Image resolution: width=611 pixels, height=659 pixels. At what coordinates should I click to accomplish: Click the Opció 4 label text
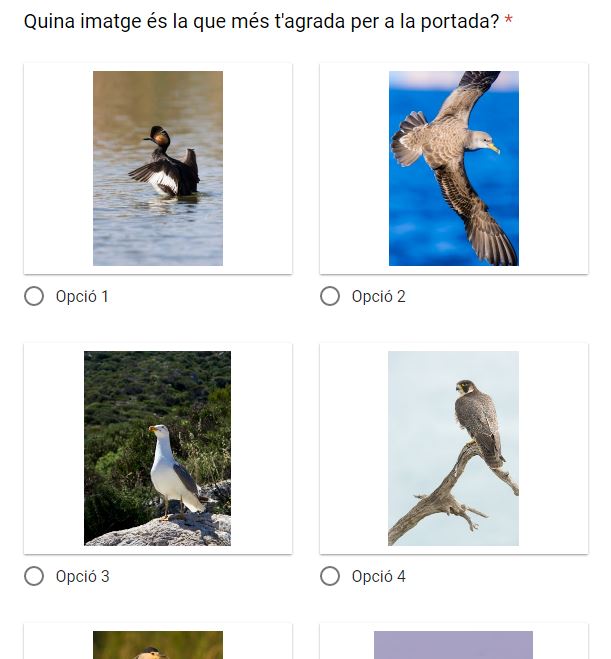click(378, 577)
